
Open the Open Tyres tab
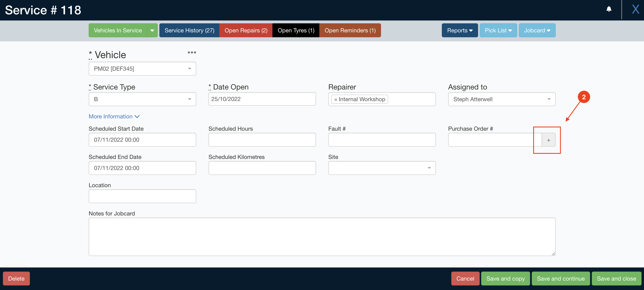(296, 30)
